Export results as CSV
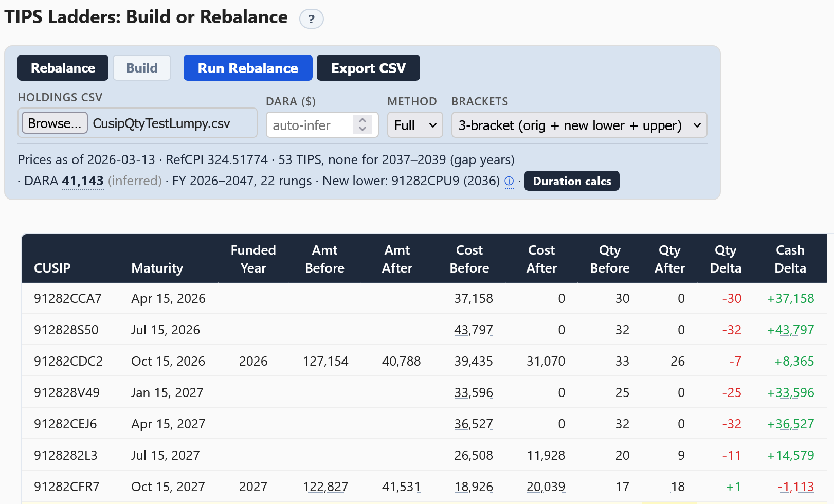Image resolution: width=834 pixels, height=504 pixels. coord(368,68)
